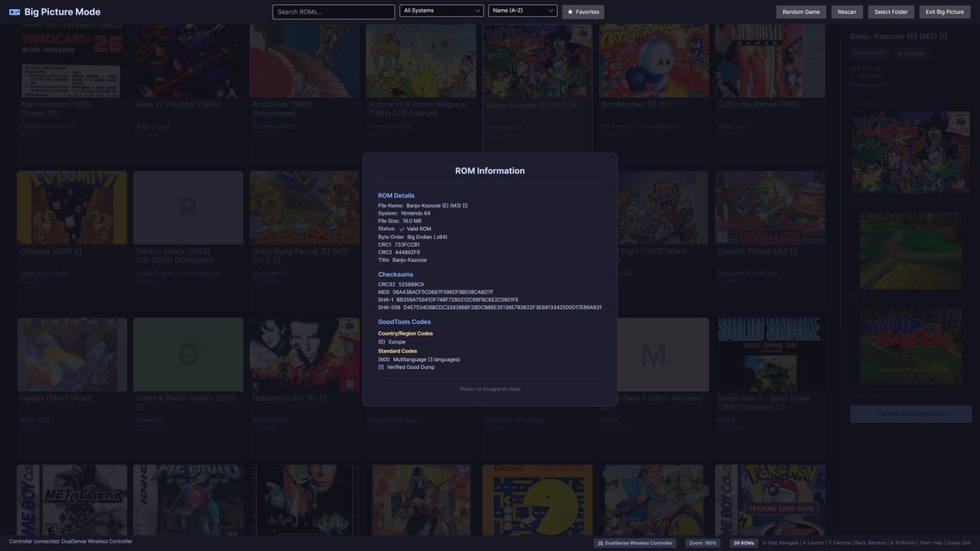The width and height of the screenshot is (980, 551).
Task: Open the Name (A-Z) sort dropdown
Action: pyautogui.click(x=523, y=11)
